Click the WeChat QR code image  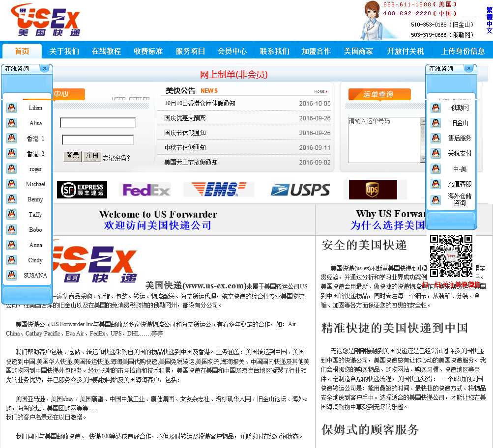451,256
